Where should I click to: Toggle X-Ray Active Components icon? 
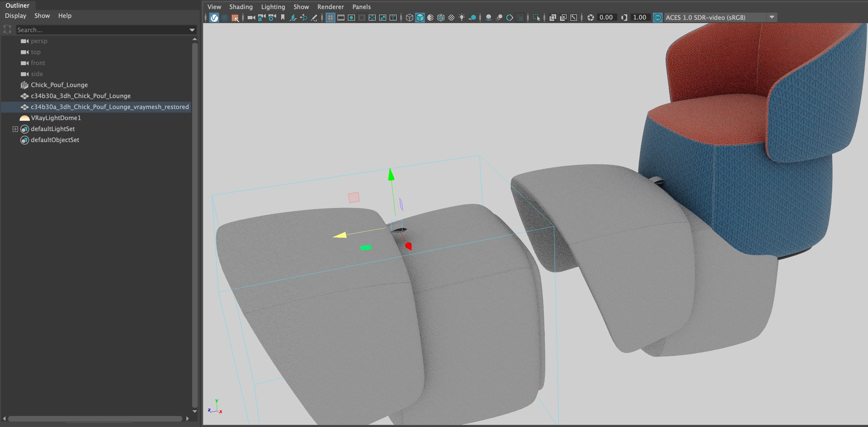[563, 18]
